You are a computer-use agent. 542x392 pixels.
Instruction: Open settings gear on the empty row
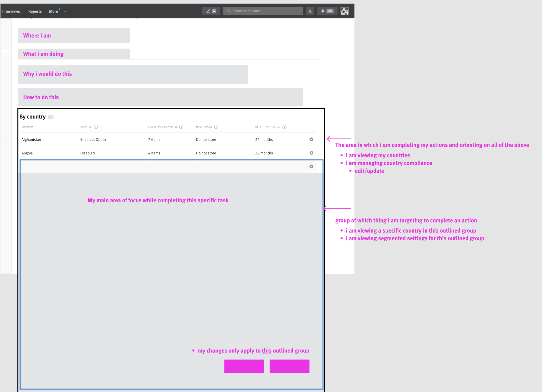(x=311, y=167)
